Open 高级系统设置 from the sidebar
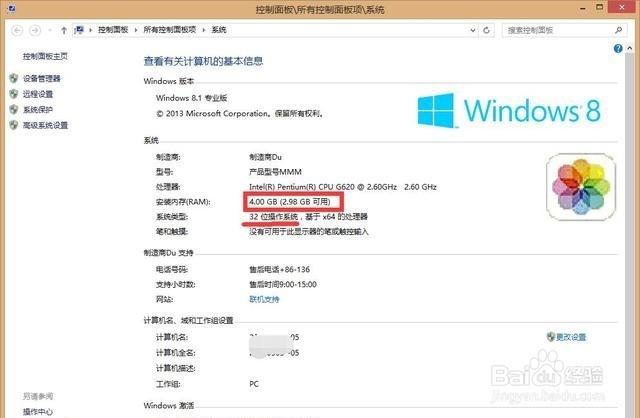640x418 pixels. pyautogui.click(x=45, y=125)
